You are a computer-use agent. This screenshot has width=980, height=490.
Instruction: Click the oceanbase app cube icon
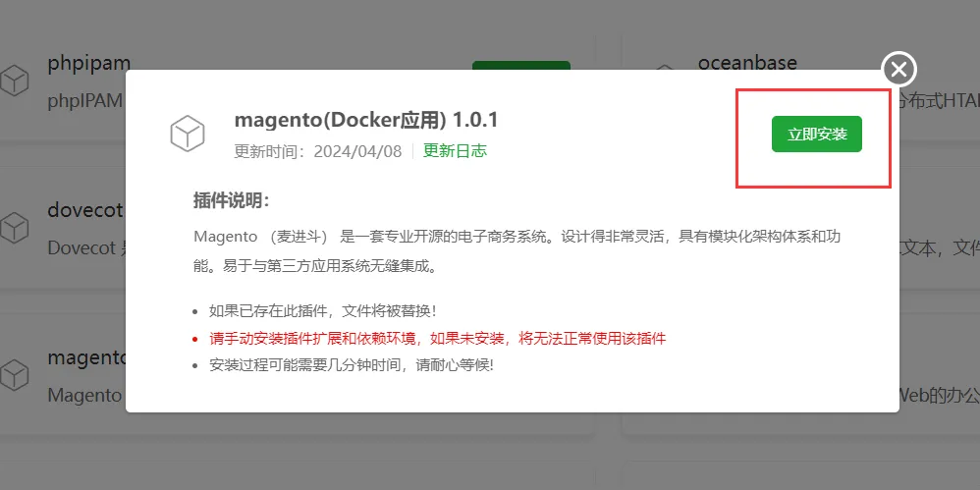coord(665,75)
